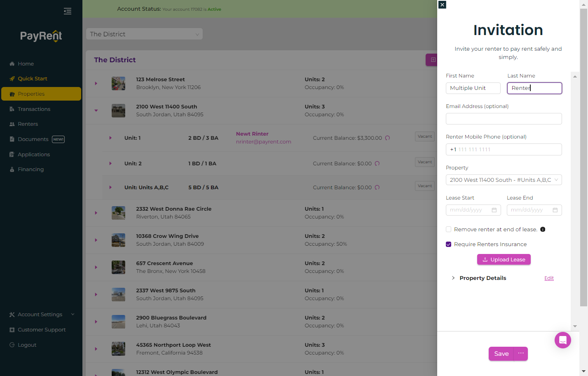Expand Account Settings submenu
The image size is (588, 376).
[73, 315]
